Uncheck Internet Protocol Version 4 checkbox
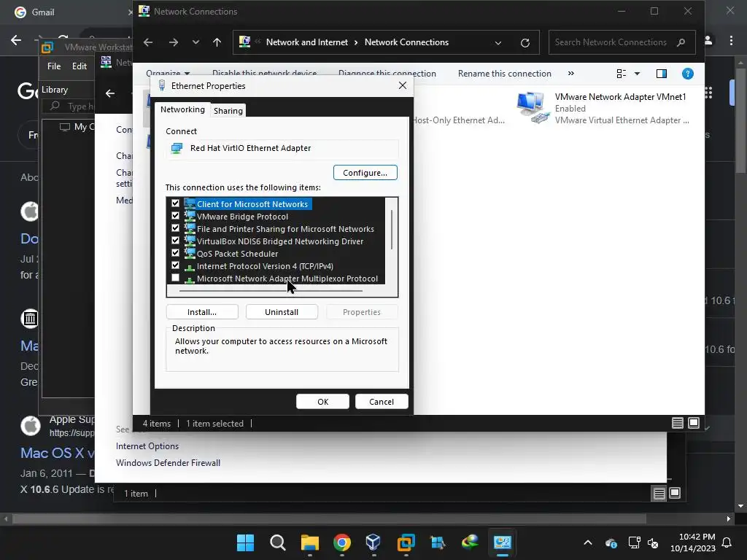The width and height of the screenshot is (747, 560). tap(175, 265)
